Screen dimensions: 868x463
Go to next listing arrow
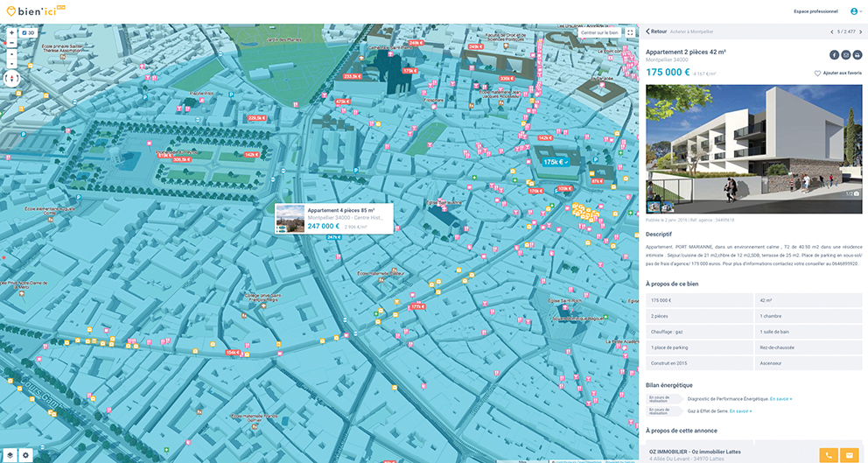[x=861, y=32]
